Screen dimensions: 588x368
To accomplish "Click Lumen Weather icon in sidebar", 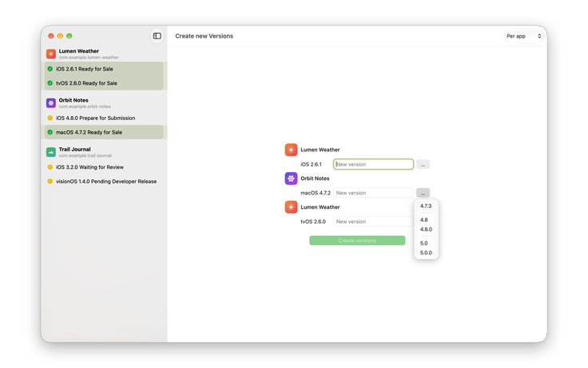I will 51,54.
